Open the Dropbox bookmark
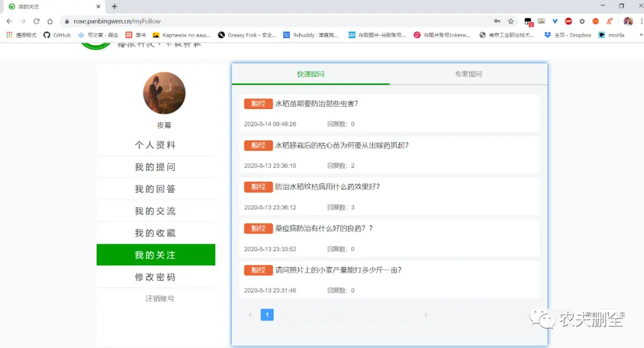The width and height of the screenshot is (644, 348). [x=568, y=35]
